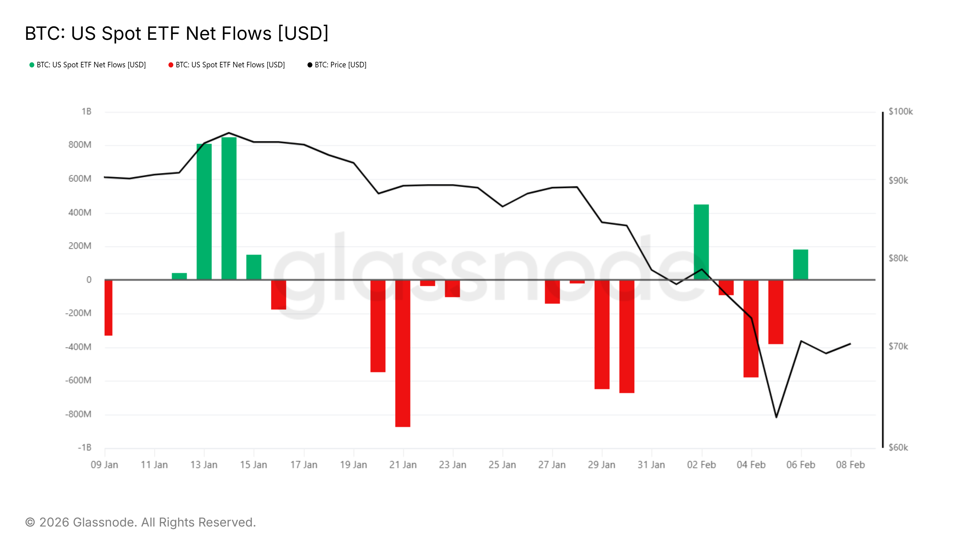Screen dimensions: 980x551
Task: Click the $100k price axis label
Action: tap(900, 111)
